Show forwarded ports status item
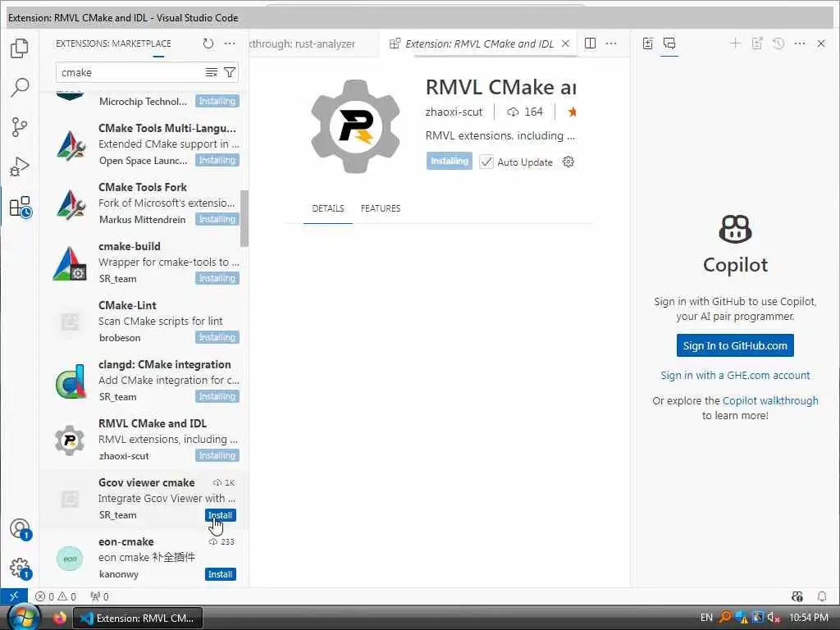 tap(99, 596)
